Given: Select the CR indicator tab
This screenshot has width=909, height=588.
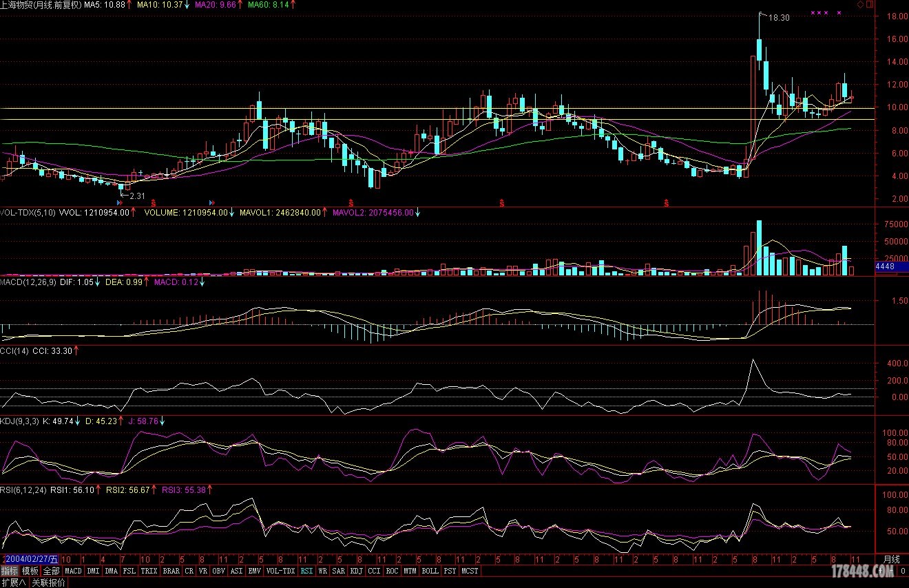Looking at the screenshot, I should coord(189,571).
